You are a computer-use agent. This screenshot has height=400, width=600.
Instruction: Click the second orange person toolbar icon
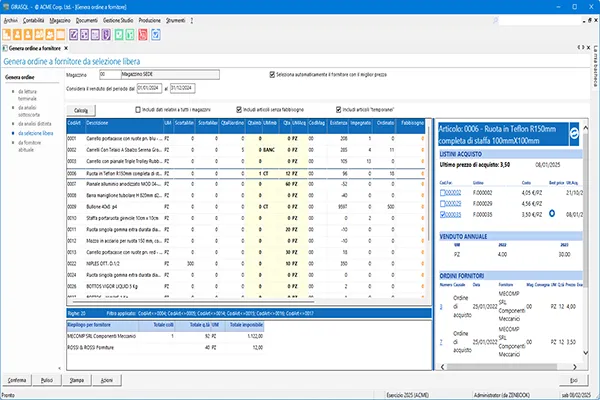point(17,34)
